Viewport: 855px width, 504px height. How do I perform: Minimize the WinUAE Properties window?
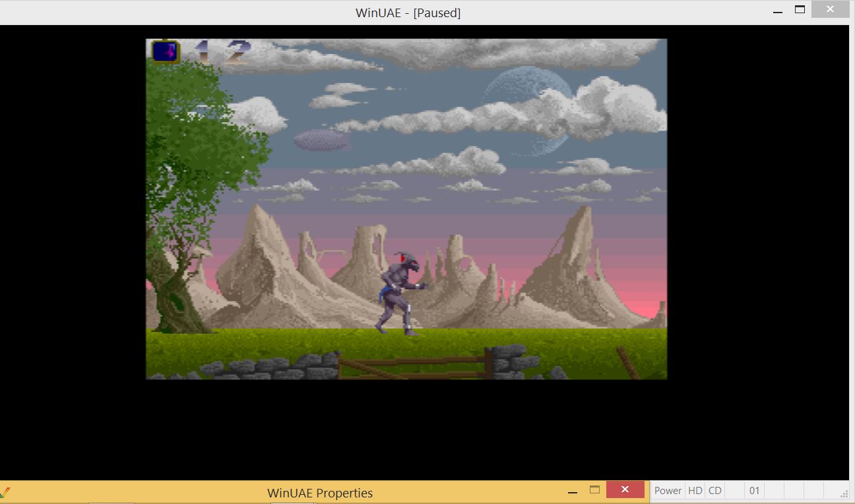[573, 491]
